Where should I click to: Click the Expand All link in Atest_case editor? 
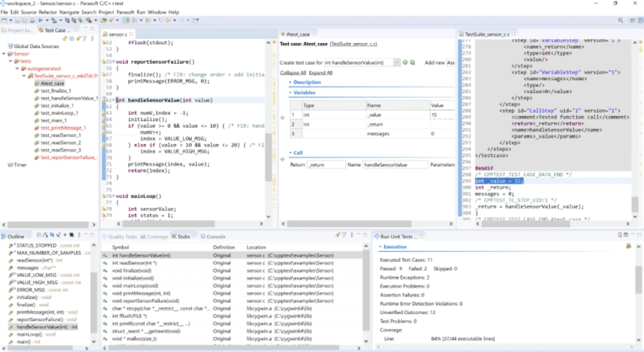click(321, 73)
